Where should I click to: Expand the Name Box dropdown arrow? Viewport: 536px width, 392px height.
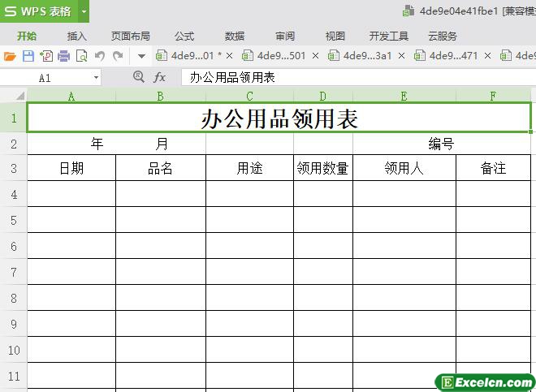click(x=97, y=78)
